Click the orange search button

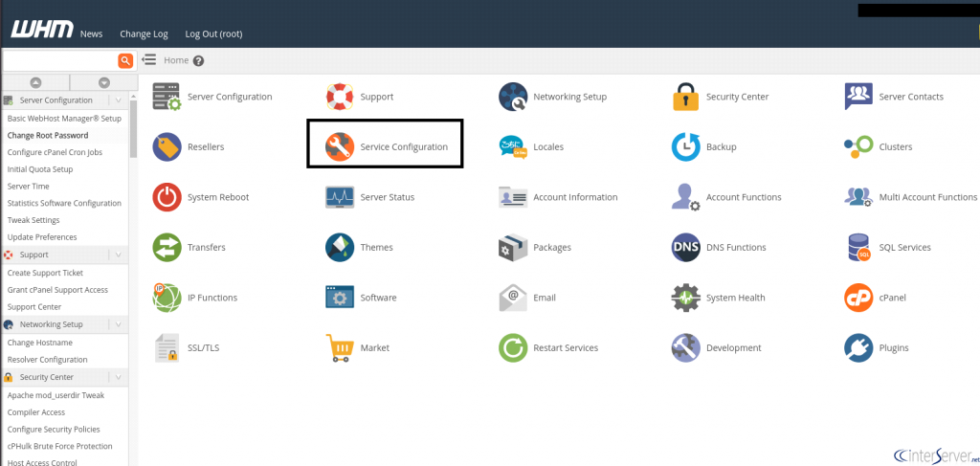[x=125, y=60]
